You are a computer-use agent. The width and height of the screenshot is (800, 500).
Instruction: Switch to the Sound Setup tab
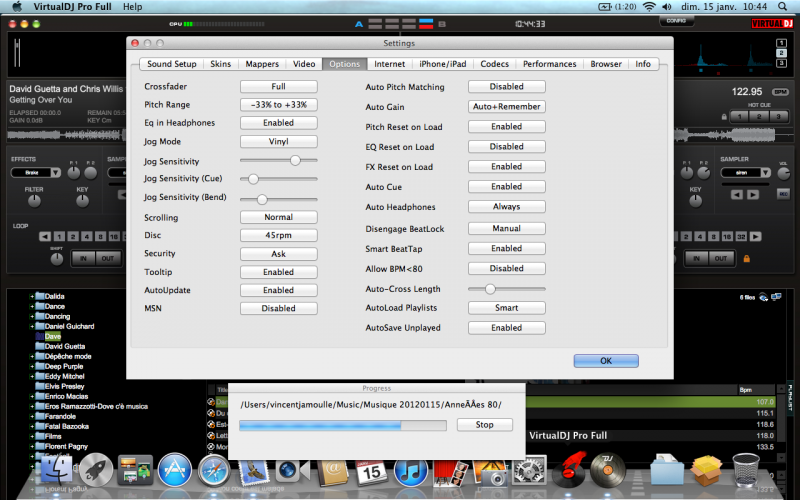(x=171, y=64)
